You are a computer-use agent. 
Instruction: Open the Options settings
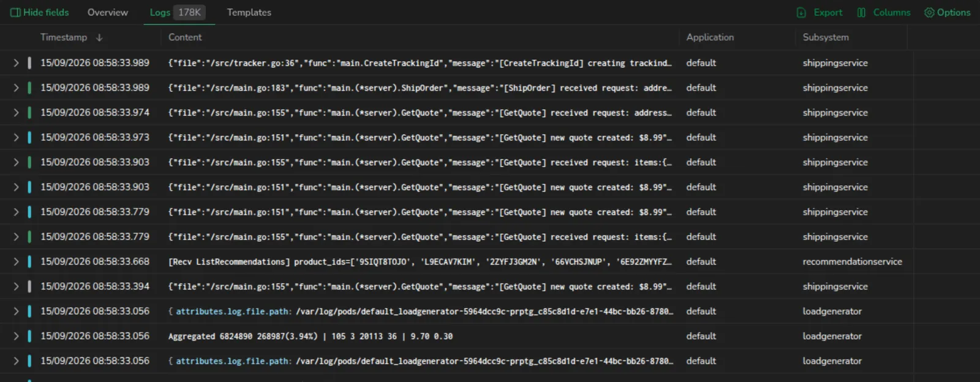948,12
